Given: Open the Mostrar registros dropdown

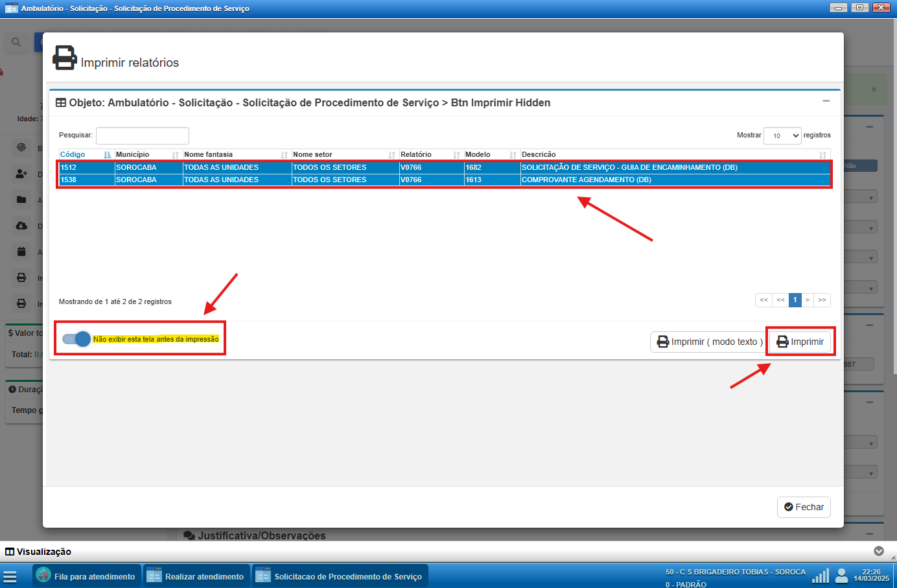Looking at the screenshot, I should coord(782,135).
